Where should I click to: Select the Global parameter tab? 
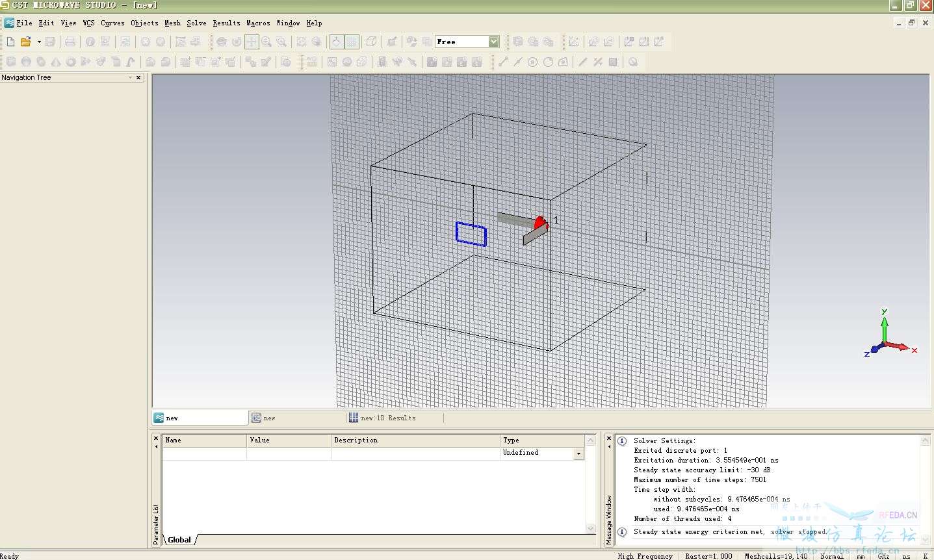[x=179, y=540]
